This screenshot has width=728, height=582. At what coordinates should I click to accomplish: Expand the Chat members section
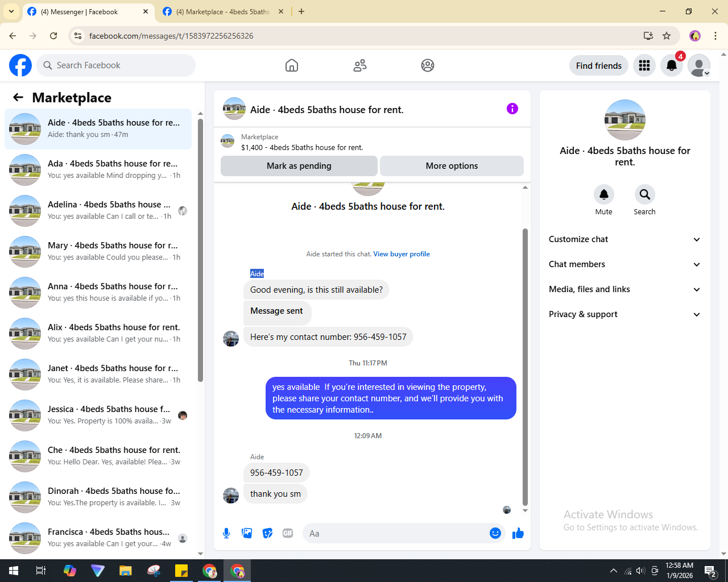624,264
